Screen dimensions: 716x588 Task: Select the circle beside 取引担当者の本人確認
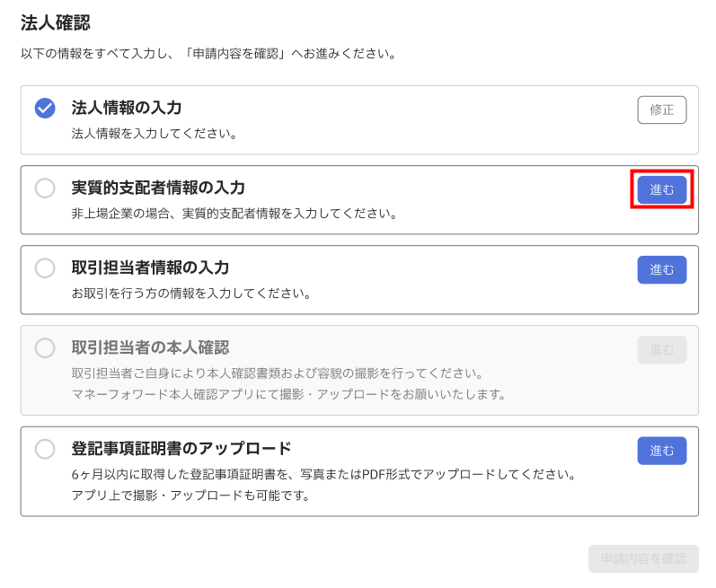[45, 348]
